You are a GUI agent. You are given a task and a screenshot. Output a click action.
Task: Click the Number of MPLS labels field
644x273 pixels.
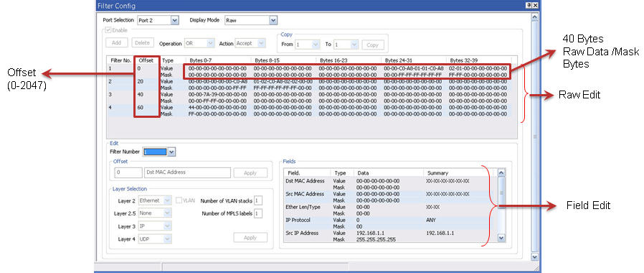[x=258, y=213]
